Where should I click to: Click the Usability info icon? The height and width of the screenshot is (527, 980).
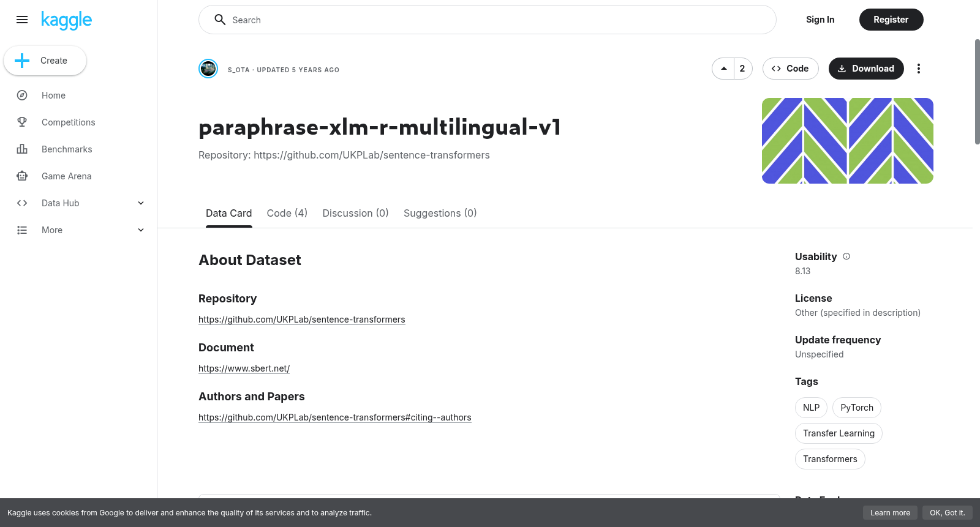pos(846,256)
